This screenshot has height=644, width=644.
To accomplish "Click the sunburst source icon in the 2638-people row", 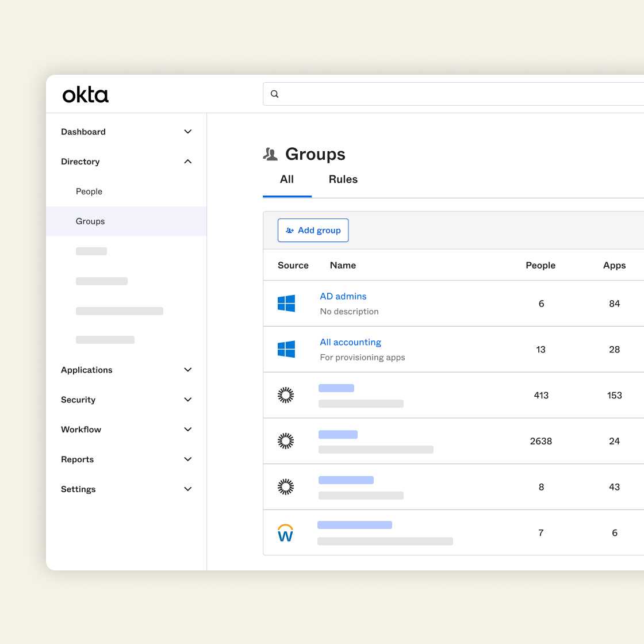I will pos(286,441).
